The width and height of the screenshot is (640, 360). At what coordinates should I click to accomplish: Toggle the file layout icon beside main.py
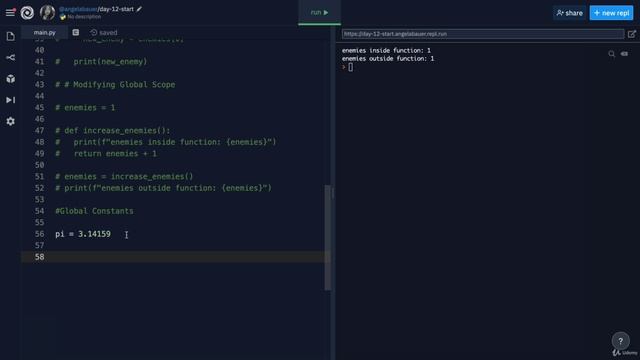76,32
